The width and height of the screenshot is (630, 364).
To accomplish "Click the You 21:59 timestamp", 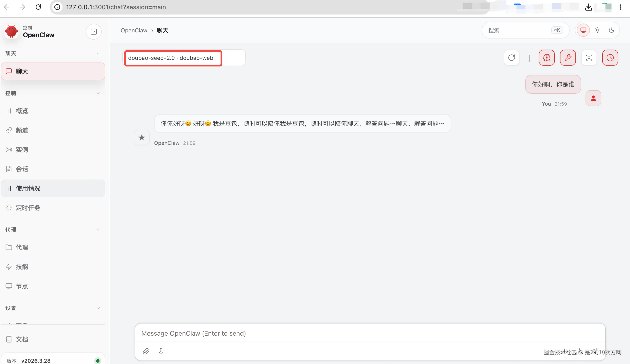I will pos(554,104).
